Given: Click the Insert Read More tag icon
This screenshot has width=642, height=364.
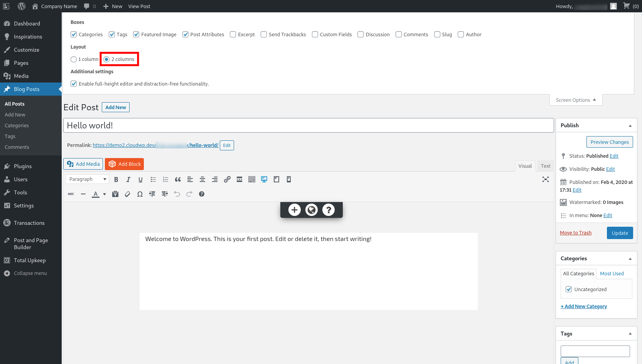Looking at the screenshot, I should point(239,179).
